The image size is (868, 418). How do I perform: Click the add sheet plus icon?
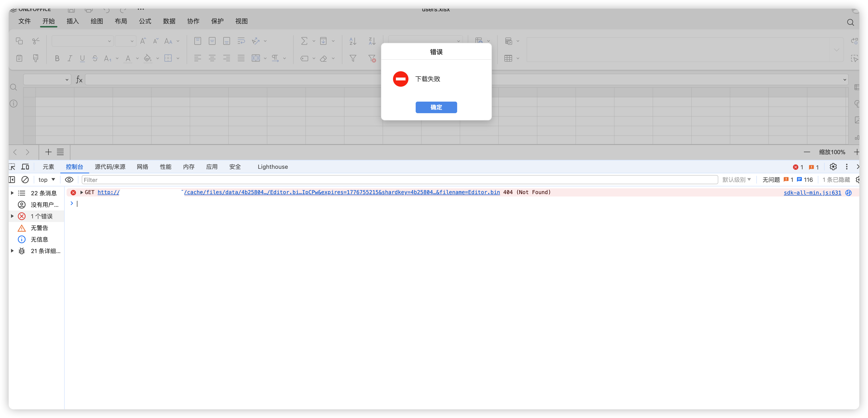click(48, 152)
